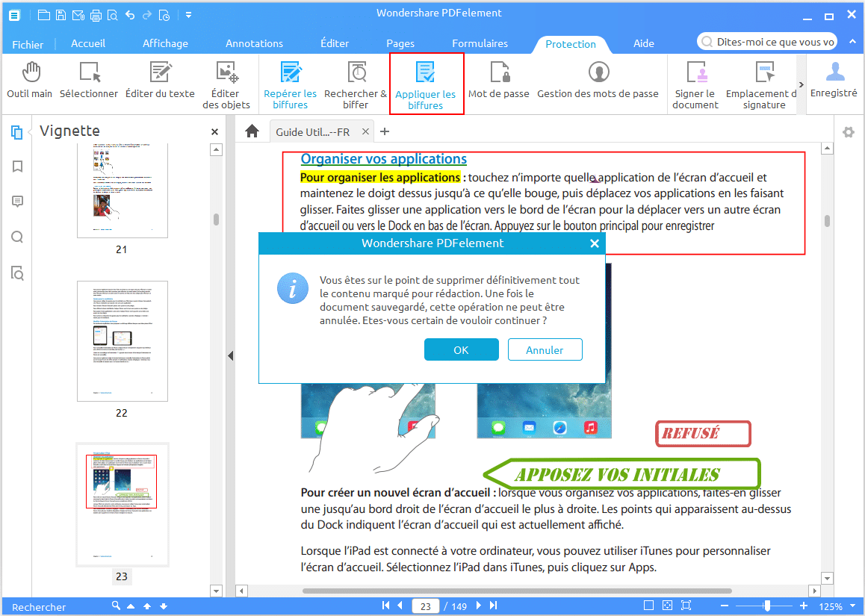Go to first page button
This screenshot has height=616, width=865.
pyautogui.click(x=385, y=606)
